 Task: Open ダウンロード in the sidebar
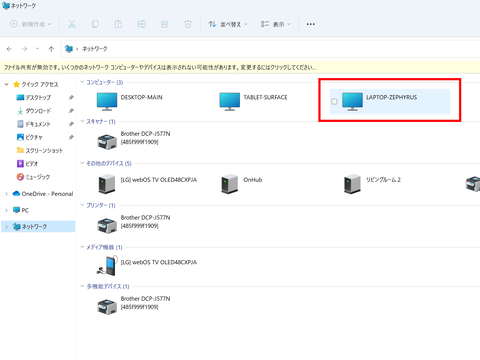coord(38,111)
